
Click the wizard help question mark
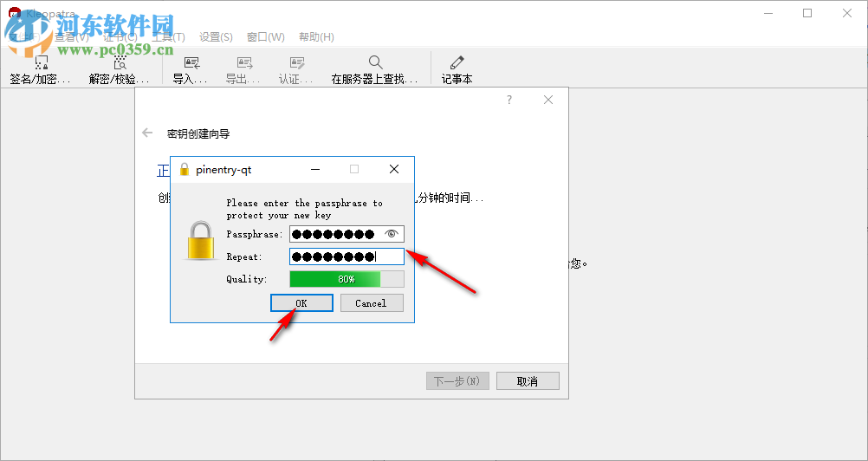pyautogui.click(x=509, y=100)
